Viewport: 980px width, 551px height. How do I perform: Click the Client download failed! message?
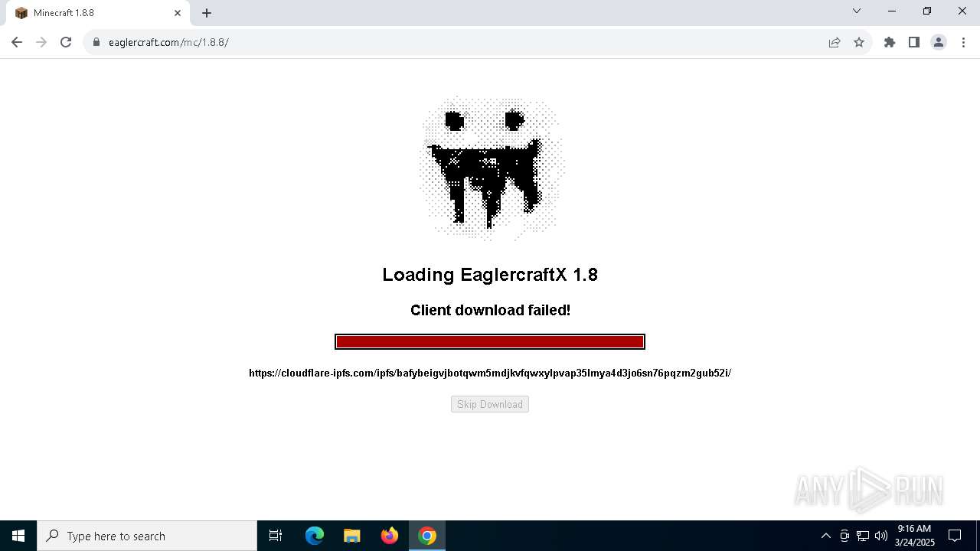490,310
